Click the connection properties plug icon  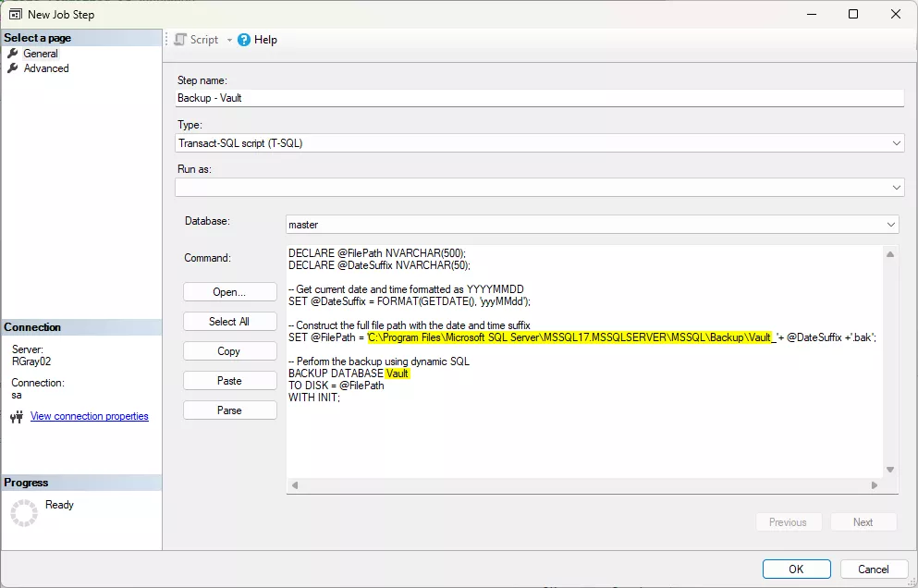(17, 416)
